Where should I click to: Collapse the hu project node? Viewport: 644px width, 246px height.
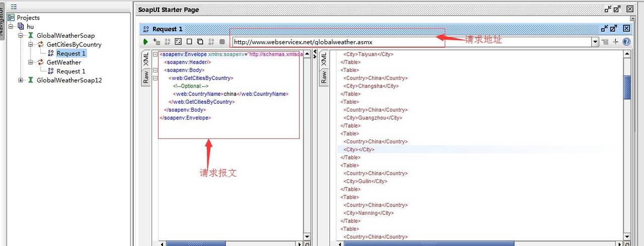[x=11, y=27]
